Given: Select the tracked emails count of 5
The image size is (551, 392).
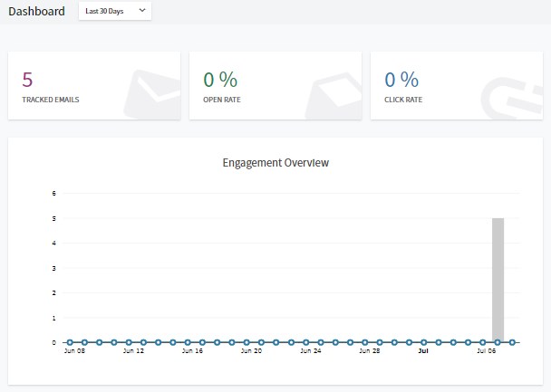Looking at the screenshot, I should tap(27, 79).
